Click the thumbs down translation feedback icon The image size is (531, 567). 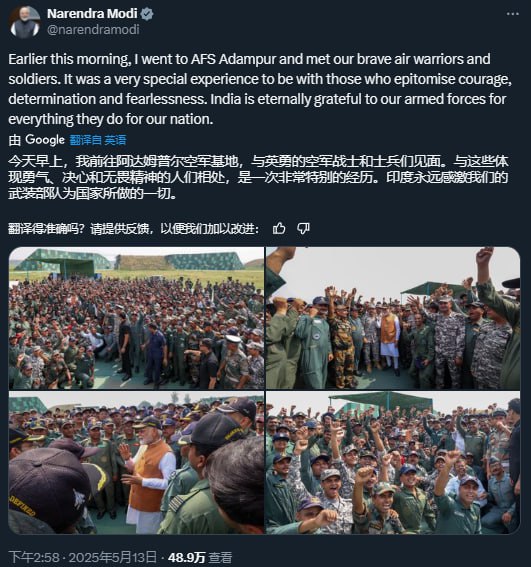tap(303, 229)
